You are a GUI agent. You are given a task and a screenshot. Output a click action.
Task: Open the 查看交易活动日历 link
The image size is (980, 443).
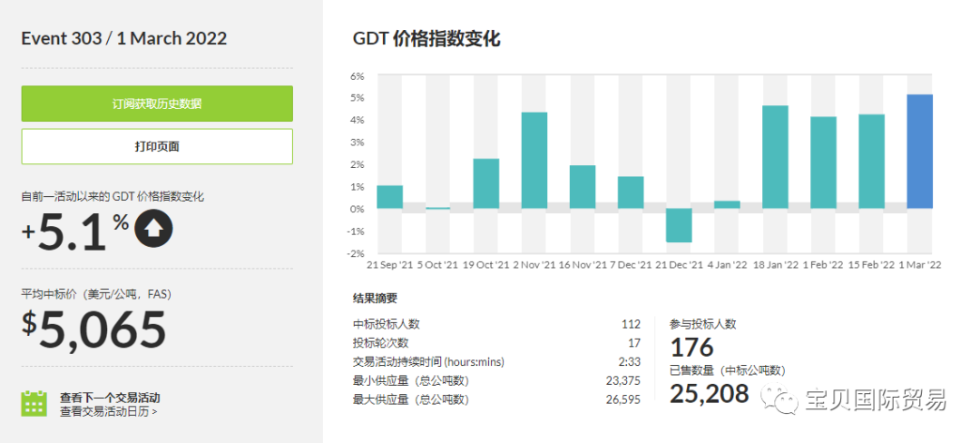[x=109, y=411]
